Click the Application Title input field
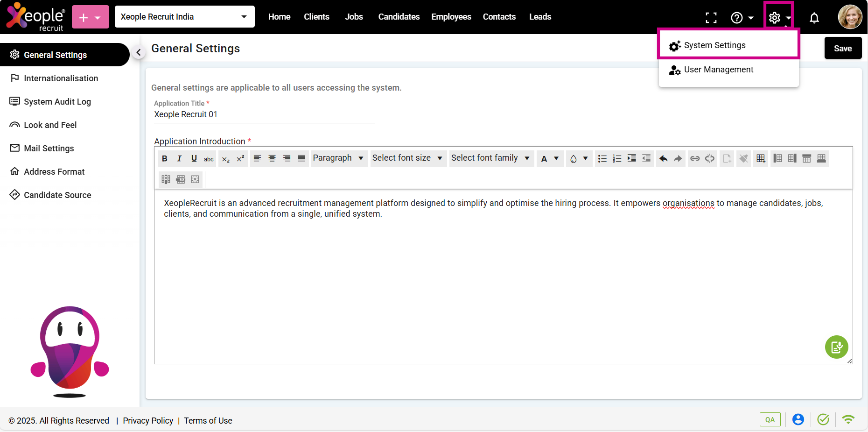The height and width of the screenshot is (432, 868). [264, 114]
